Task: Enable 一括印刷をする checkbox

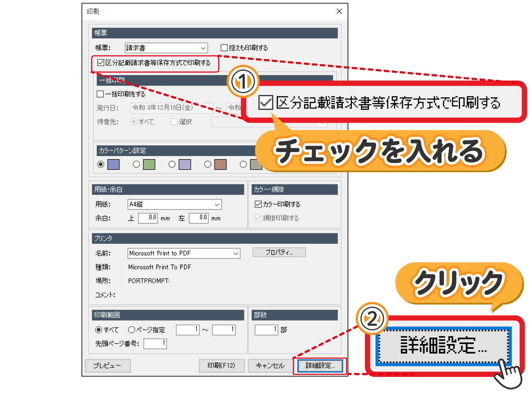Action: coord(100,94)
